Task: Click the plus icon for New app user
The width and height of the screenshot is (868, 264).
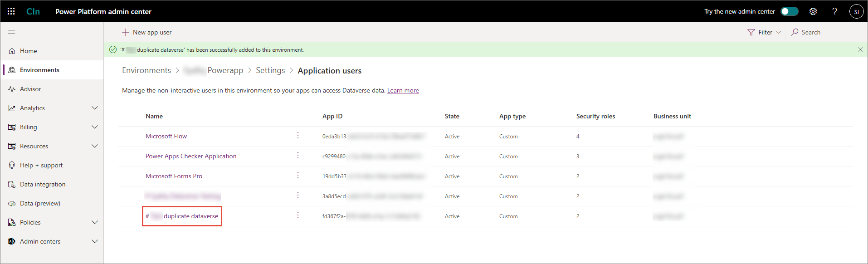Action: tap(126, 32)
